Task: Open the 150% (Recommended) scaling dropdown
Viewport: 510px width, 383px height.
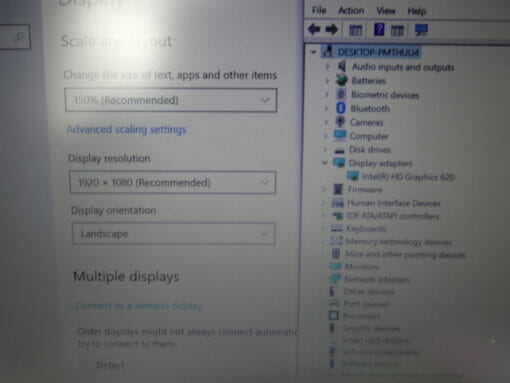Action: pyautogui.click(x=171, y=100)
